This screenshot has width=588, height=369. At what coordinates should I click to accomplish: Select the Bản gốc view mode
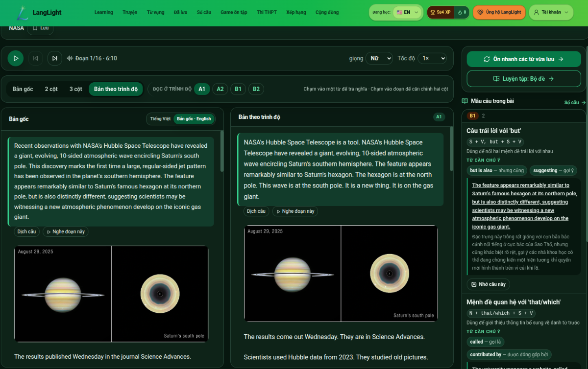tap(23, 89)
